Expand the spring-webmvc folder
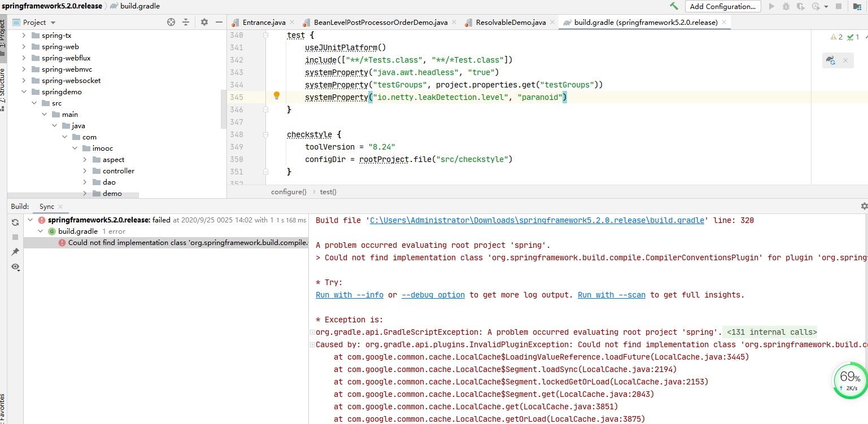This screenshot has height=424, width=868. 24,69
